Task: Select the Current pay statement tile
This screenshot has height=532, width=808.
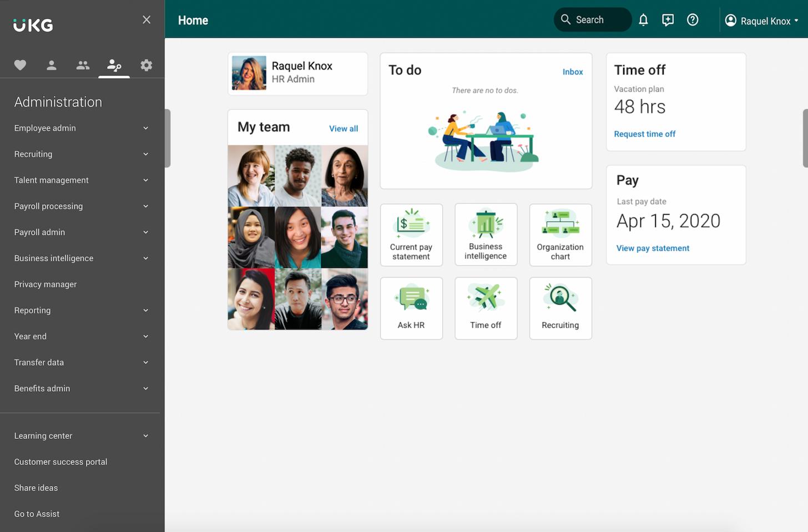Action: click(411, 235)
